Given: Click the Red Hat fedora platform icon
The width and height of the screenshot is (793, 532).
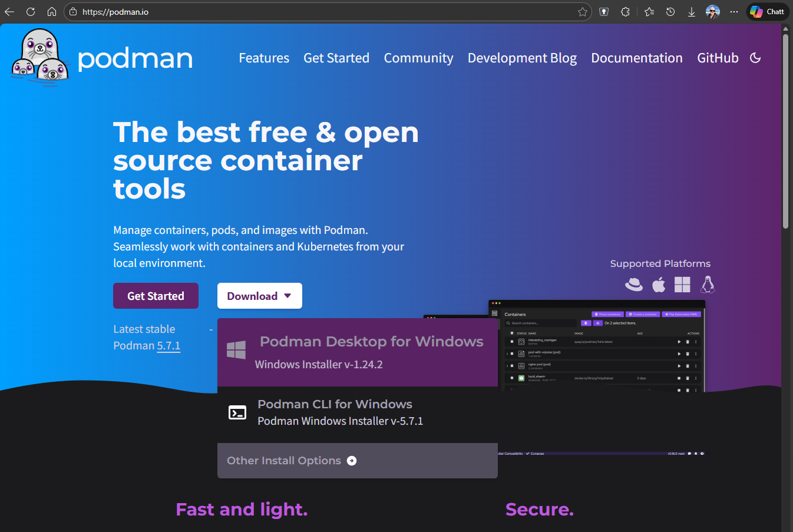Looking at the screenshot, I should (633, 285).
